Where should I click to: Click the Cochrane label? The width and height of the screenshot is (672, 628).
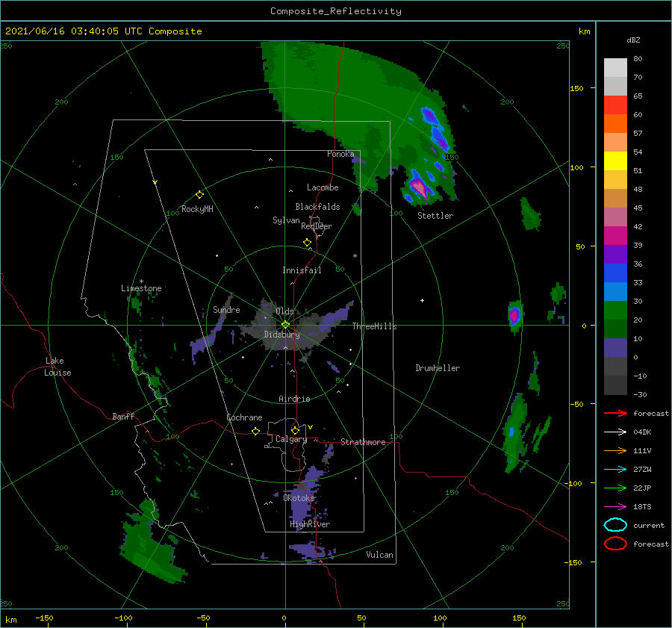[244, 417]
